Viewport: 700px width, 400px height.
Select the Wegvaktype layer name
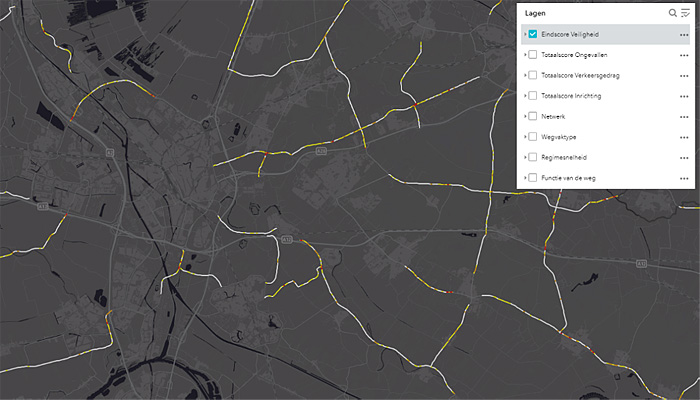558,137
